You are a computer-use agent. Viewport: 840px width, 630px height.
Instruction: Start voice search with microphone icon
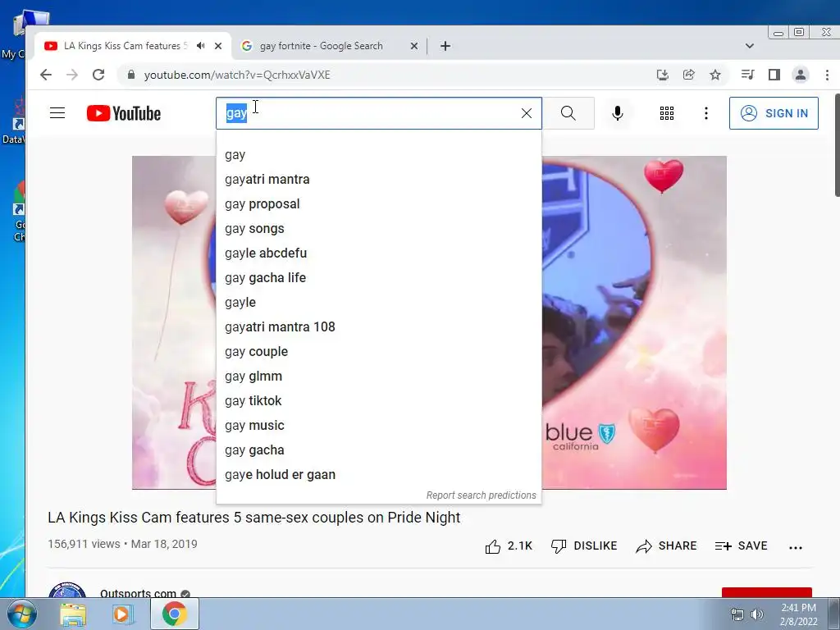pos(618,113)
